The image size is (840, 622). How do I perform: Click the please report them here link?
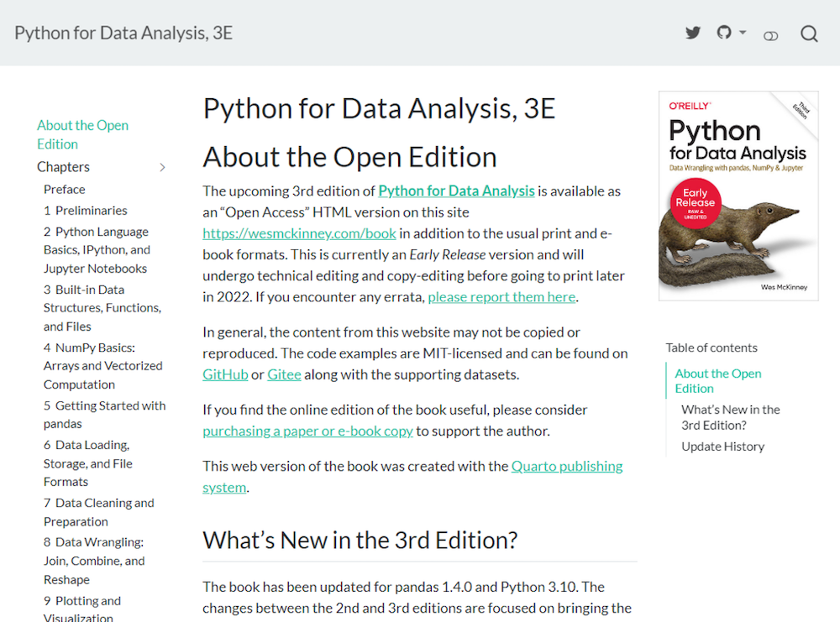[501, 297]
